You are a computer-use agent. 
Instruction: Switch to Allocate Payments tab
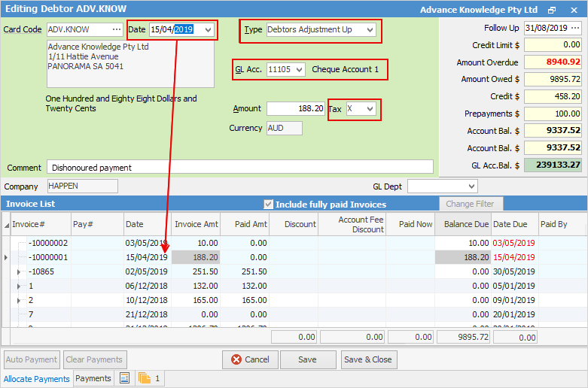coord(36,379)
